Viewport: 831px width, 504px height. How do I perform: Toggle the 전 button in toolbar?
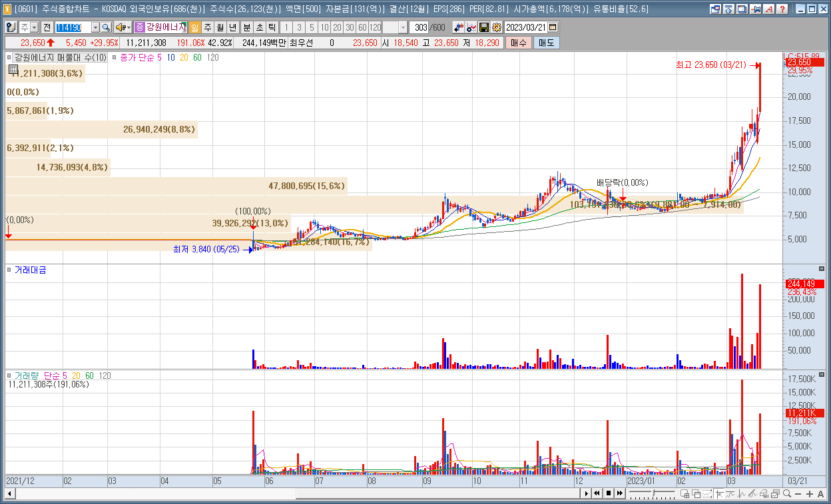click(x=47, y=27)
